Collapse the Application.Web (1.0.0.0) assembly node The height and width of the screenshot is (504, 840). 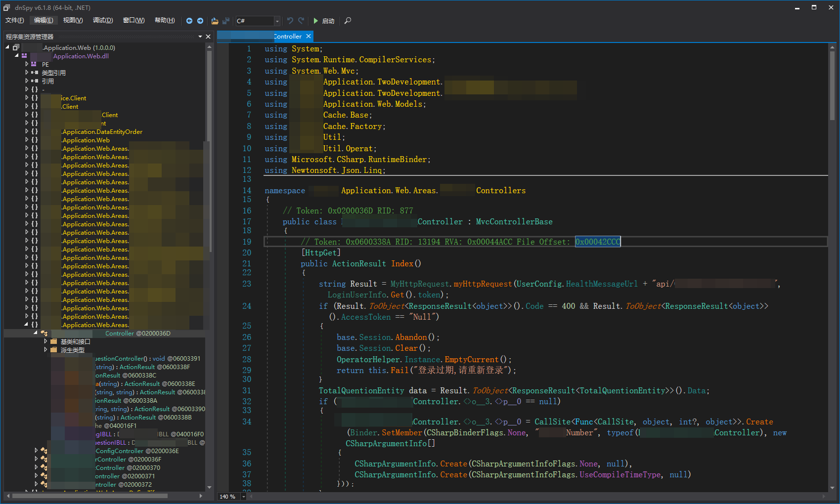pos(7,47)
